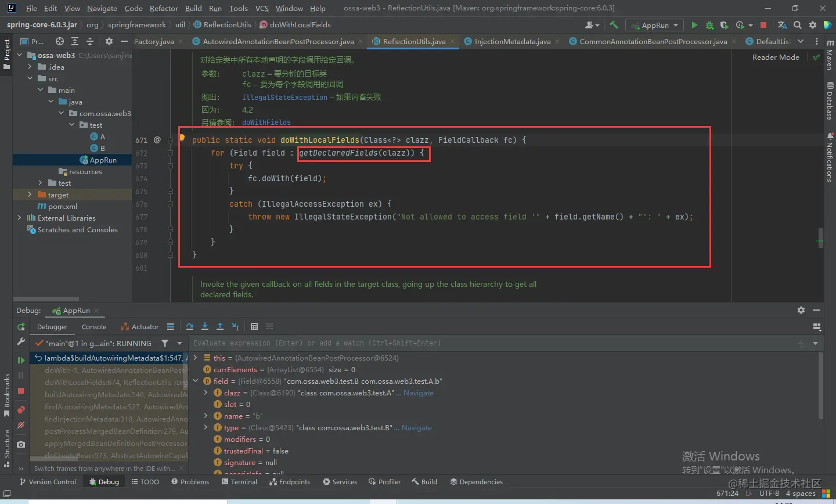Select the AppRun file in project tree
The width and height of the screenshot is (836, 504).
(98, 160)
